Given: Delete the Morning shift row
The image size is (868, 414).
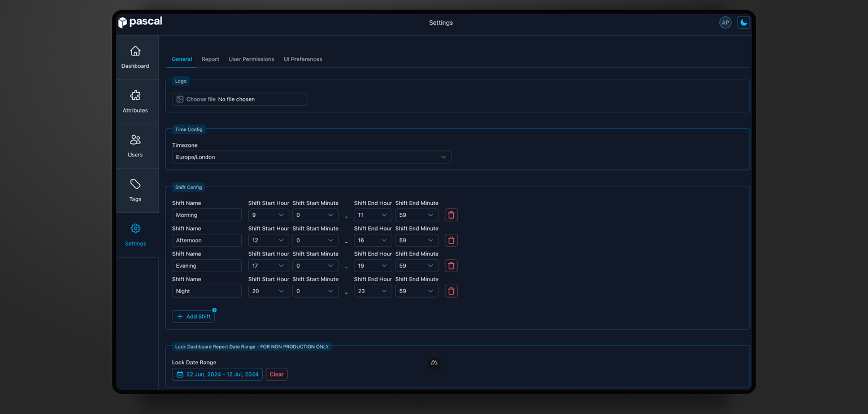Looking at the screenshot, I should click(451, 215).
